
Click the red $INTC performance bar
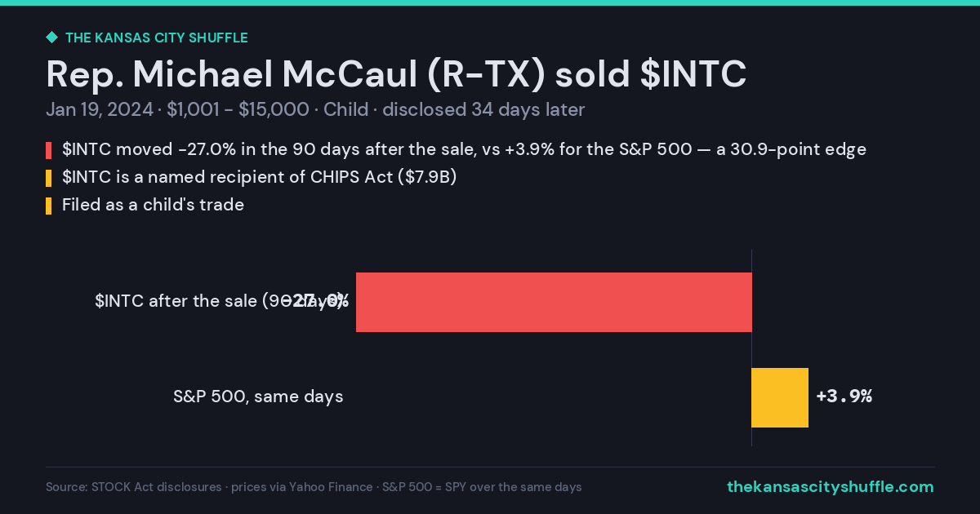pyautogui.click(x=554, y=302)
